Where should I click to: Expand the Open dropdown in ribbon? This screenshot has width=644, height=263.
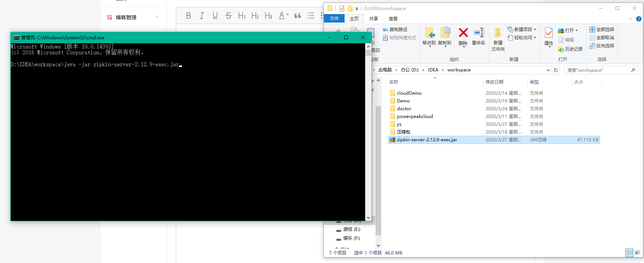[576, 31]
